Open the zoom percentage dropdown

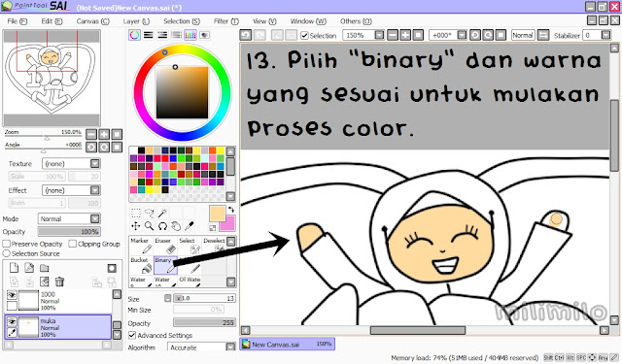[x=379, y=35]
